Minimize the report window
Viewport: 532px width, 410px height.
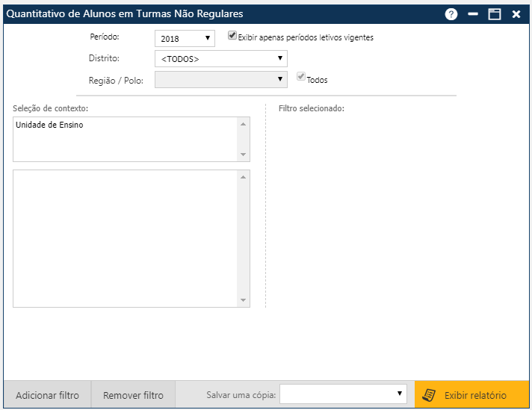pos(472,14)
